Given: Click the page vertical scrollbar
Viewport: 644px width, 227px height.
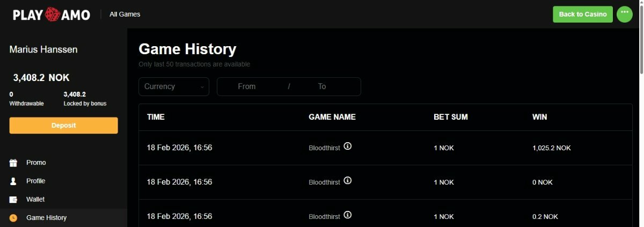Looking at the screenshot, I should [640, 43].
